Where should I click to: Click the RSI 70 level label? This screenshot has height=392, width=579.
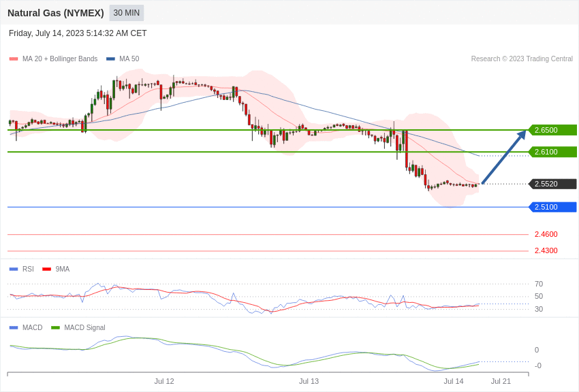click(x=539, y=284)
